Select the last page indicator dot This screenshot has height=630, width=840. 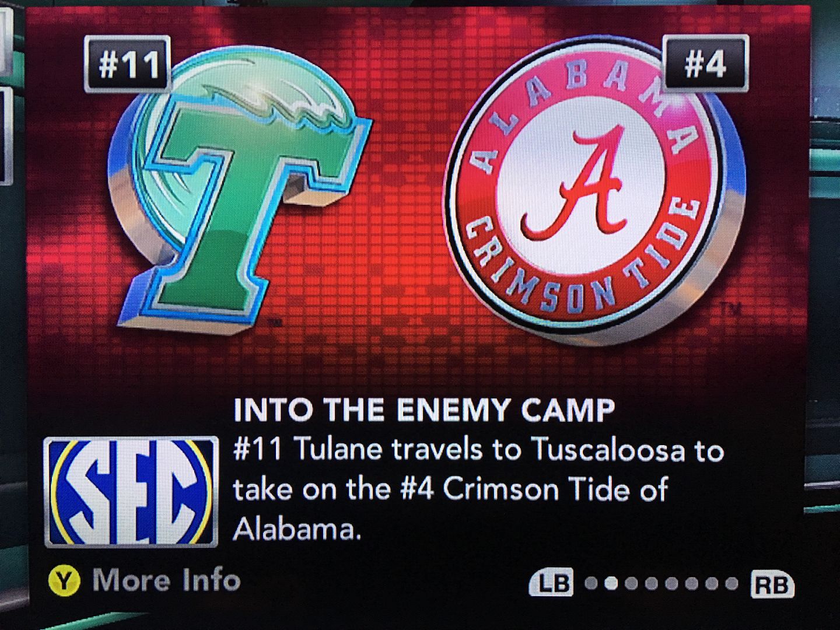click(x=731, y=583)
